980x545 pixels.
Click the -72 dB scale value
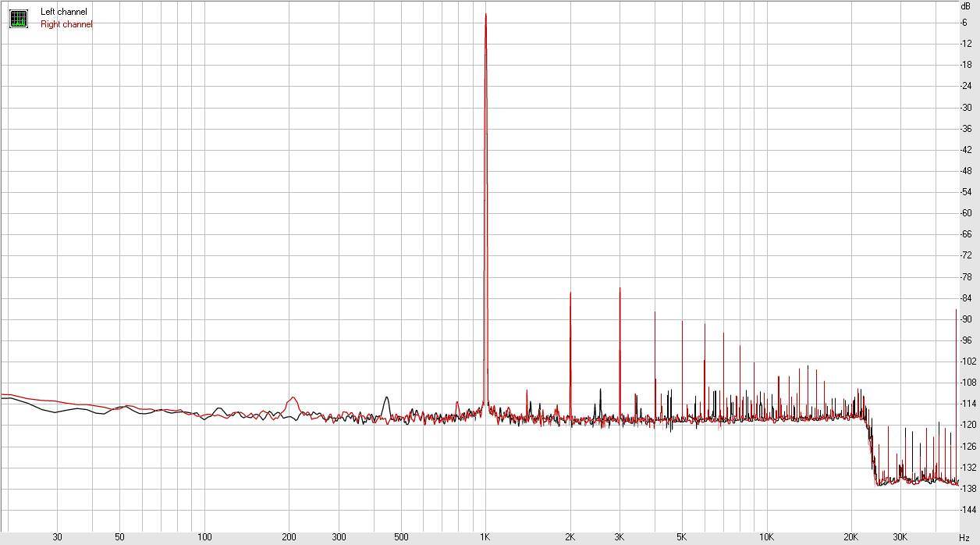tap(966, 255)
